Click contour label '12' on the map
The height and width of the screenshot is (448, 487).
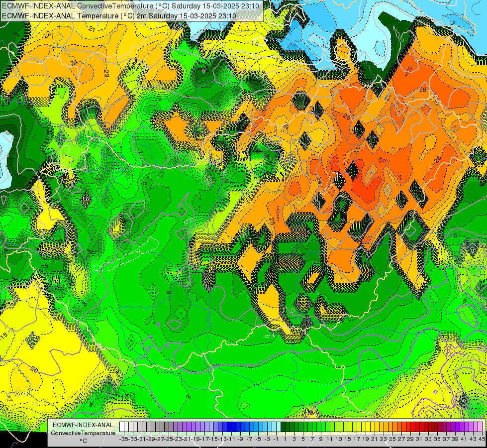[x=479, y=343]
